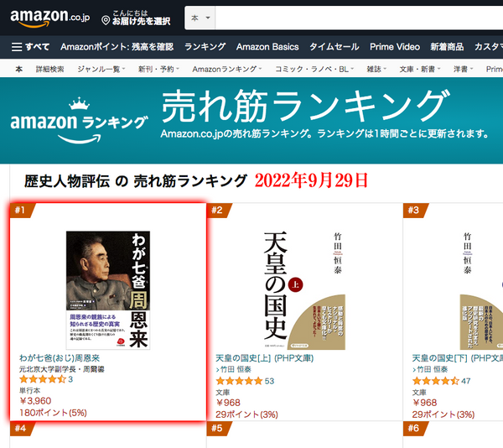Open Prime Video in navigation bar
503x448 pixels.
pos(395,47)
